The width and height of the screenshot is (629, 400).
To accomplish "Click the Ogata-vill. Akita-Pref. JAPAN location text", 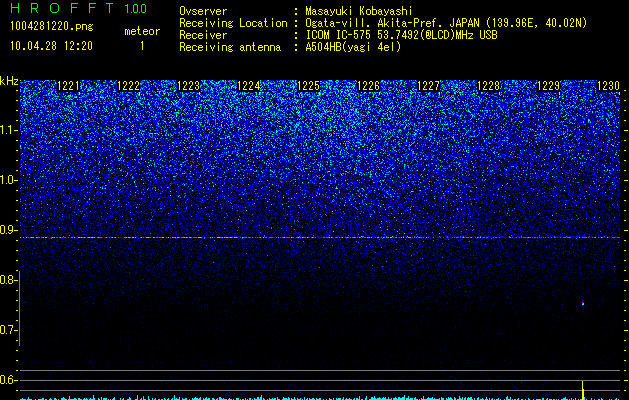I will (446, 23).
